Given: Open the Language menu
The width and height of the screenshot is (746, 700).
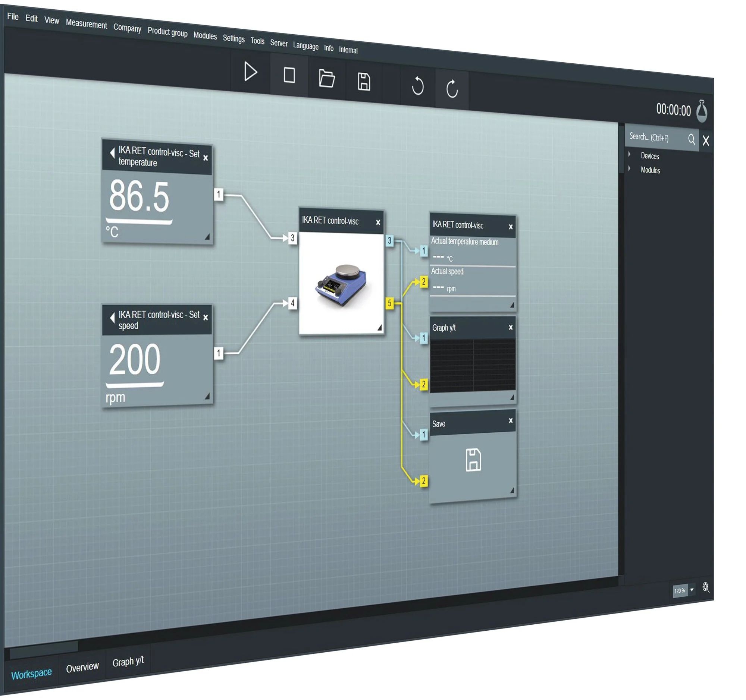Looking at the screenshot, I should click(x=305, y=46).
